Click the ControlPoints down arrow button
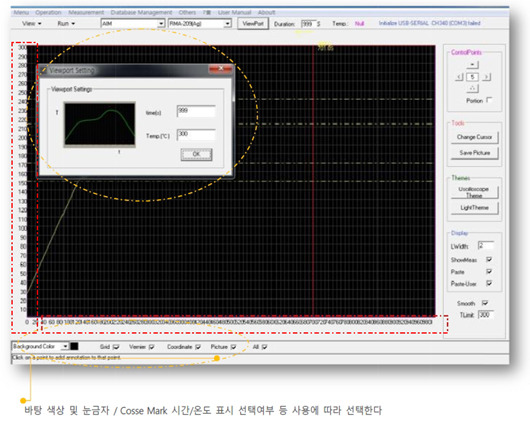This screenshot has width=530, height=430. pyautogui.click(x=472, y=89)
